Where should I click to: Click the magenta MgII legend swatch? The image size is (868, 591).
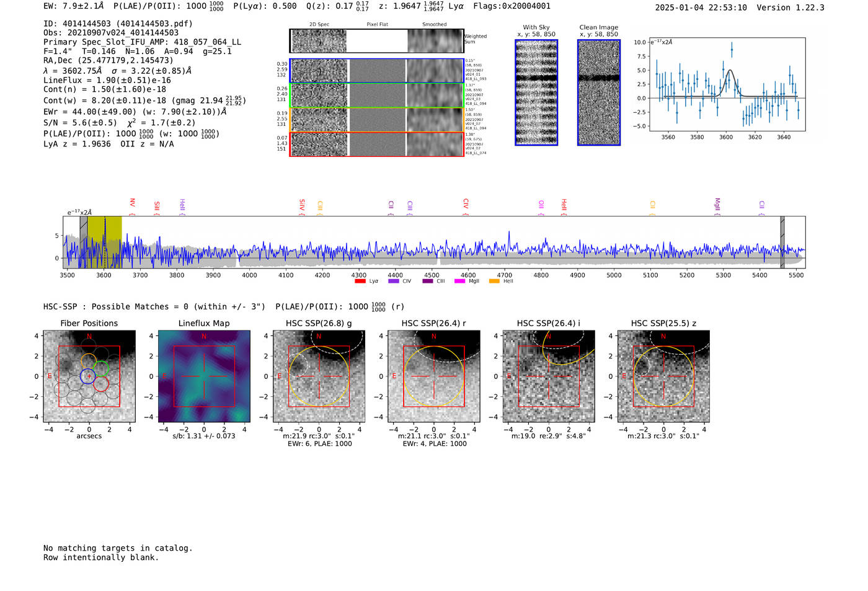[460, 282]
